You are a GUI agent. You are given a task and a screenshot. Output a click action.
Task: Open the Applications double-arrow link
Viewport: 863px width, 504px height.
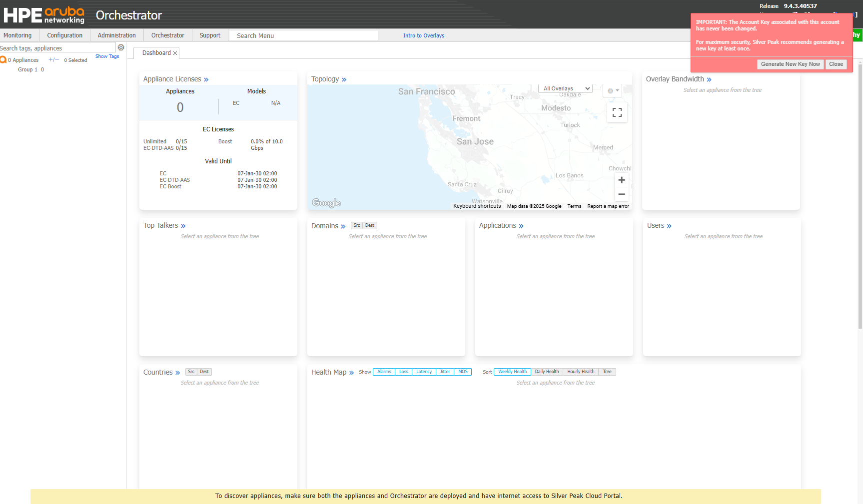(x=521, y=226)
